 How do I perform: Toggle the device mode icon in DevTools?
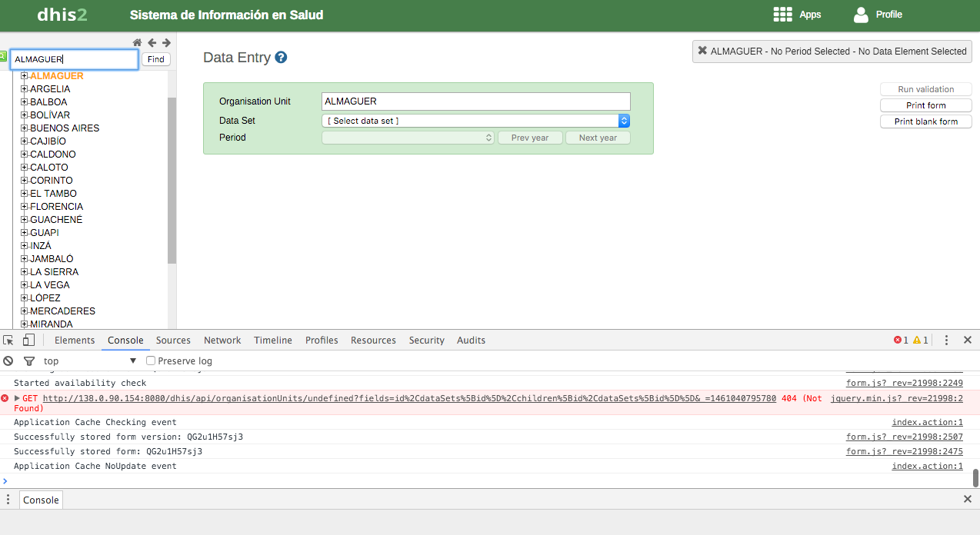tap(28, 340)
